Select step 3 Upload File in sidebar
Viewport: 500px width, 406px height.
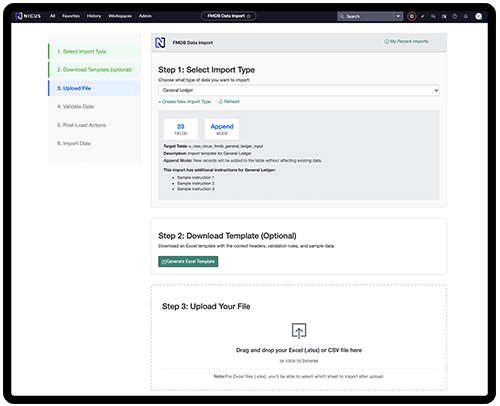click(94, 88)
